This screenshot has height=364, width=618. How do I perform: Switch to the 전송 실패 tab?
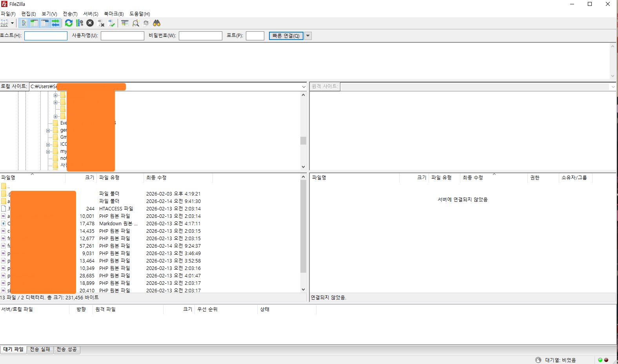[40, 349]
